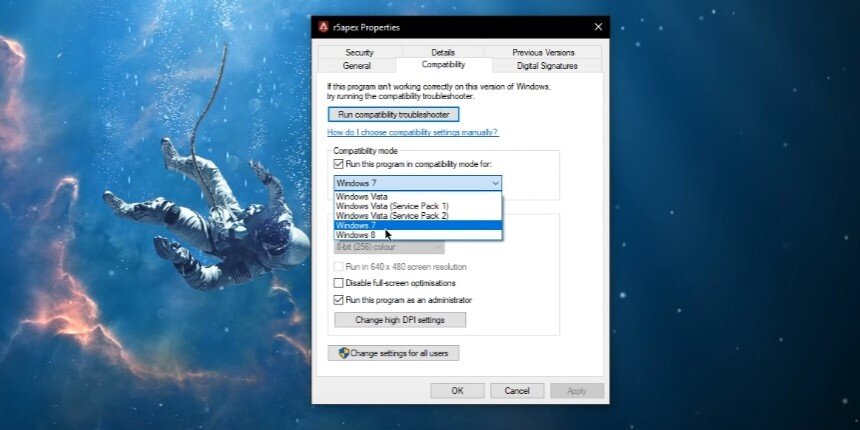Click the 'r5apex Properties' title text
Viewport: 860px width, 430px height.
coord(366,27)
